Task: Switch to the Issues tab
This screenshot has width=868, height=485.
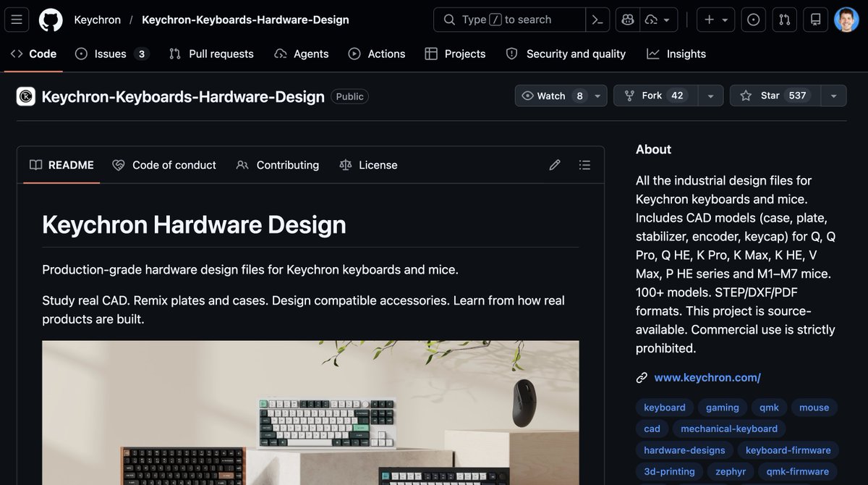Action: tap(112, 54)
